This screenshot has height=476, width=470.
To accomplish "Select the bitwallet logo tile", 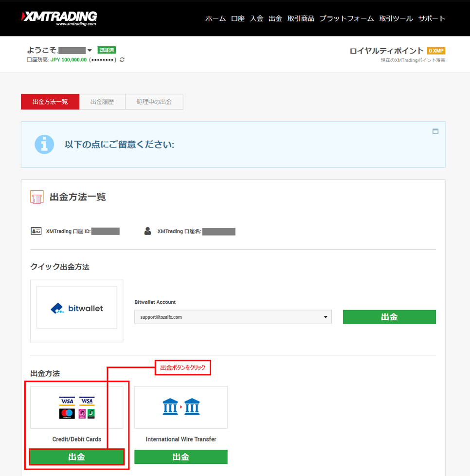I will pos(77,308).
